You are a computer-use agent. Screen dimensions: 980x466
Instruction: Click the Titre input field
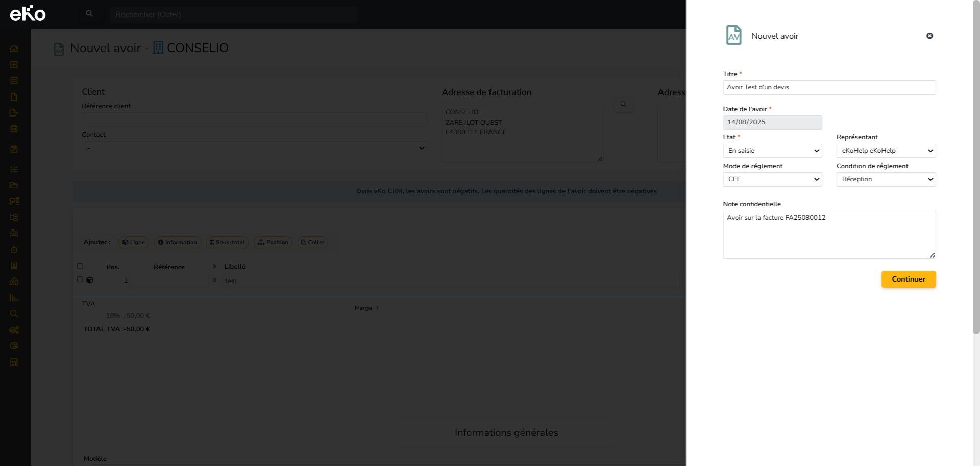829,87
